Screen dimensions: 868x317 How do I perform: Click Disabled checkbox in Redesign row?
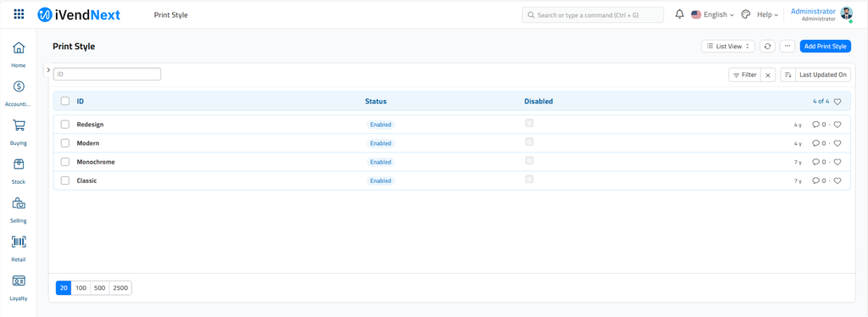click(x=529, y=123)
